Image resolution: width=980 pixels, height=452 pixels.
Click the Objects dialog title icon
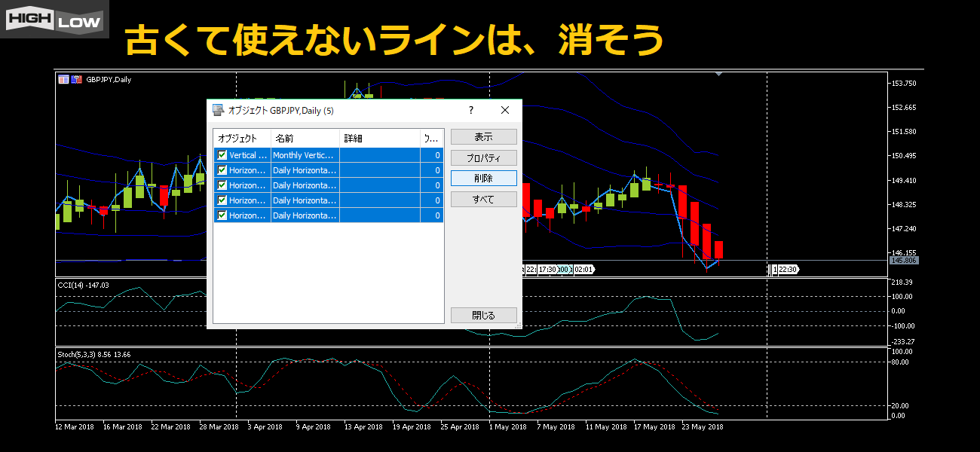coord(218,110)
